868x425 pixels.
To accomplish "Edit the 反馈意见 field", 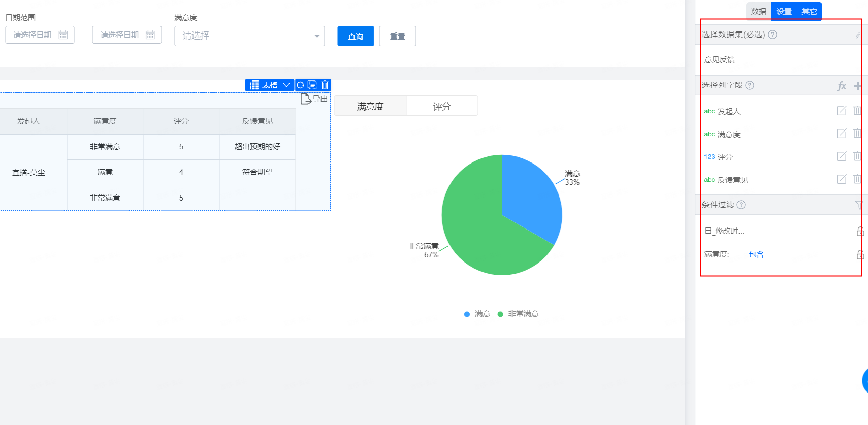I will click(842, 179).
